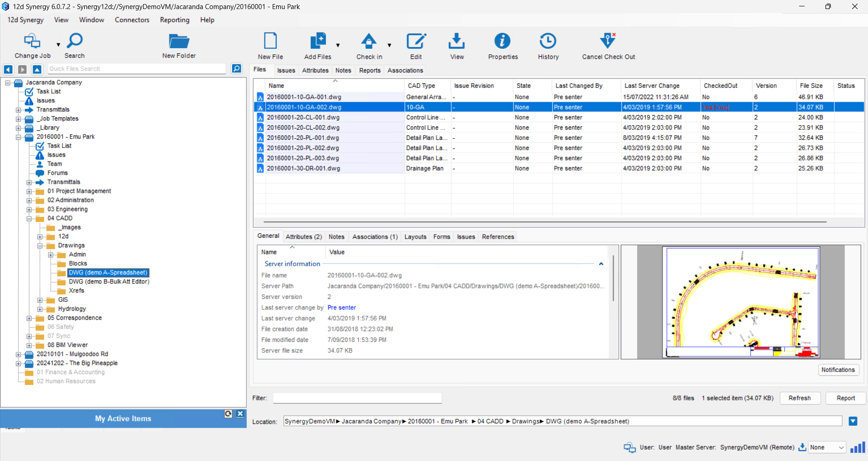The height and width of the screenshot is (461, 868).
Task: Click the Filter input field
Action: tap(357, 398)
